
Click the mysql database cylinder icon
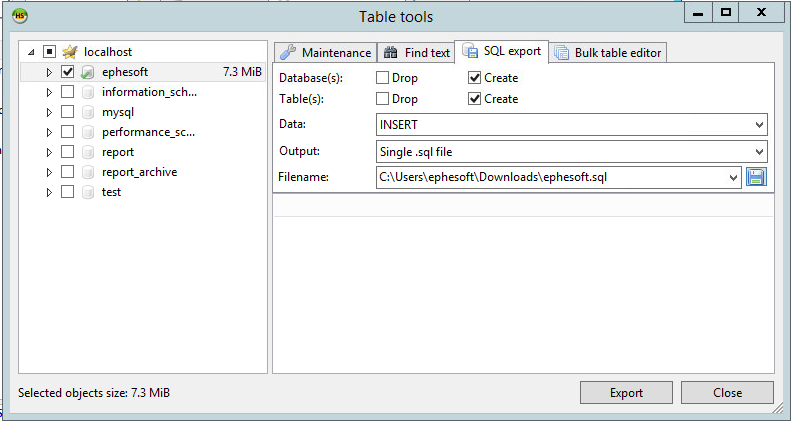pyautogui.click(x=88, y=112)
